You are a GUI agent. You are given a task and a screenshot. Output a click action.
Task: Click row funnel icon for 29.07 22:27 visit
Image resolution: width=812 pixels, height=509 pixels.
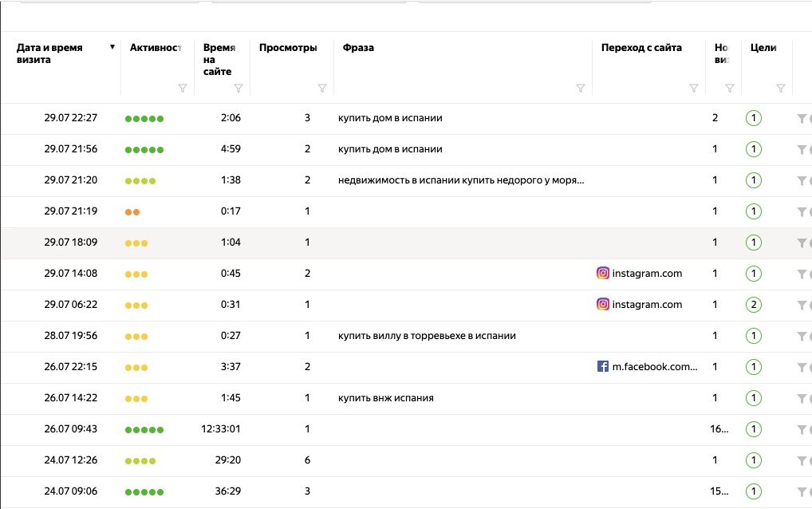802,119
